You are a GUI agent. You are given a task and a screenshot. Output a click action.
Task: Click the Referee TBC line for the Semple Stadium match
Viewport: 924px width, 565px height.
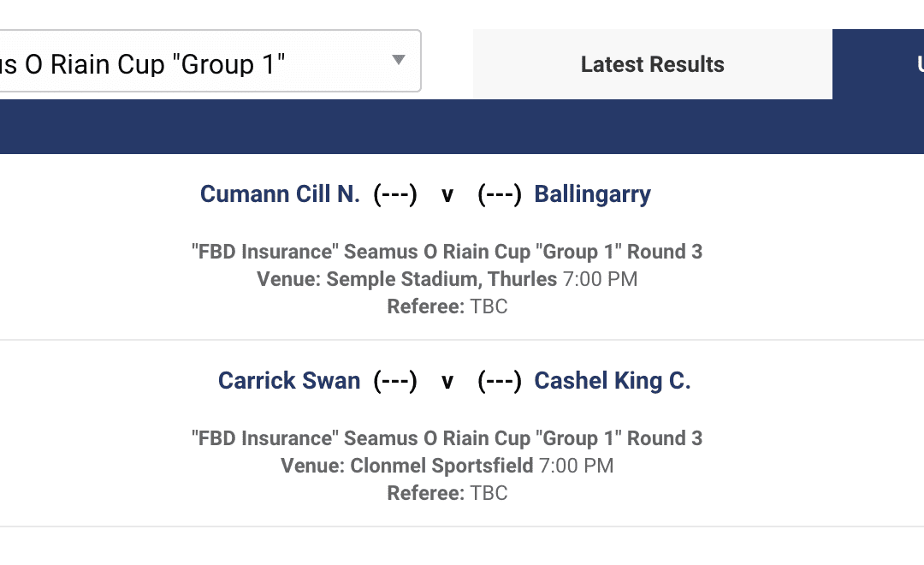point(447,306)
